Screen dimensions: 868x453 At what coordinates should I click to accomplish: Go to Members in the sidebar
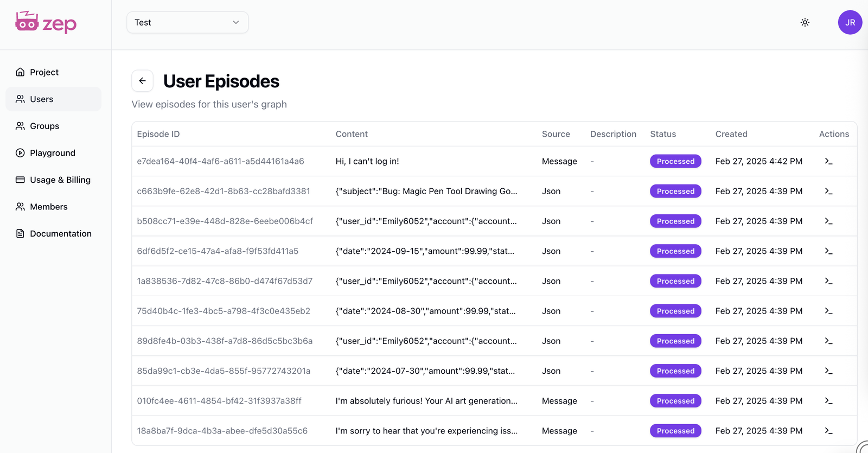(x=48, y=207)
